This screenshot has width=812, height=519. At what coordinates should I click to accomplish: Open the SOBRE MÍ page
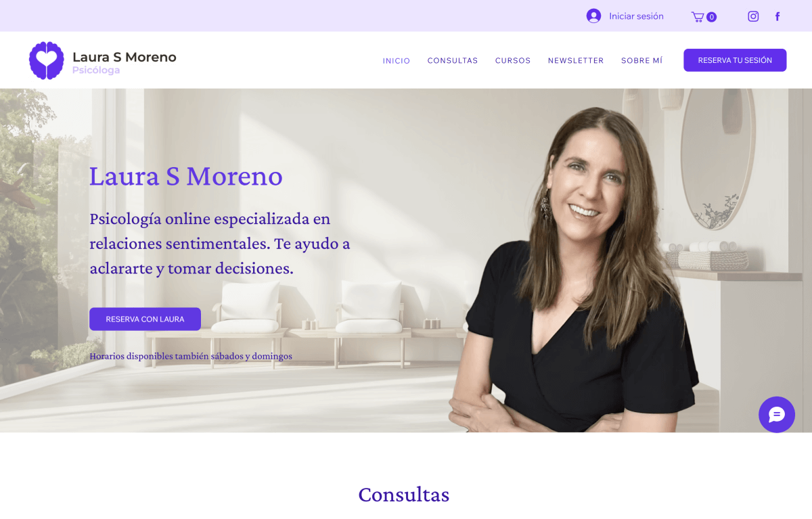642,61
